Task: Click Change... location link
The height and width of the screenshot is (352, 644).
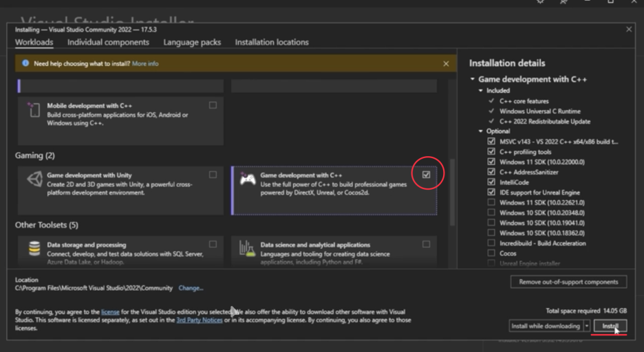Action: coord(191,288)
